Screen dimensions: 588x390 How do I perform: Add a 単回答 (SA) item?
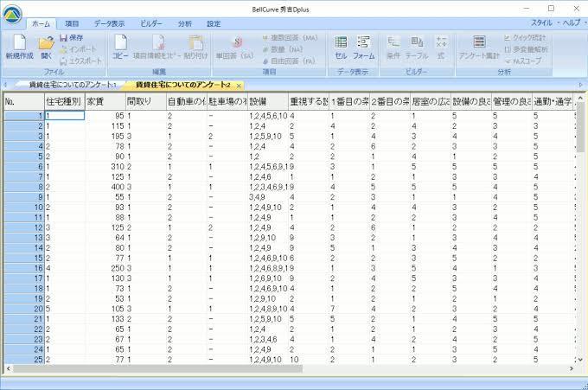235,48
